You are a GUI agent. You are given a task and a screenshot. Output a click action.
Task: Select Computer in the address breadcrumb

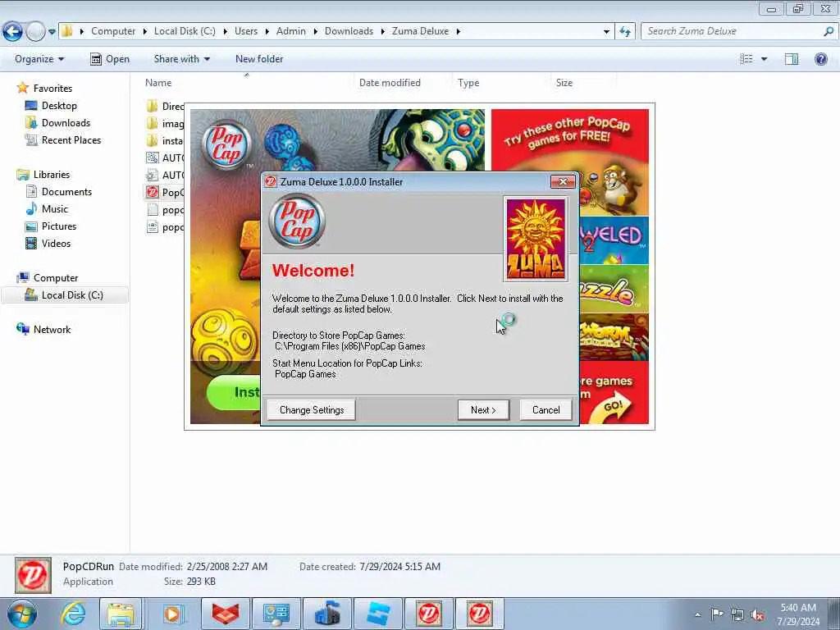point(113,31)
